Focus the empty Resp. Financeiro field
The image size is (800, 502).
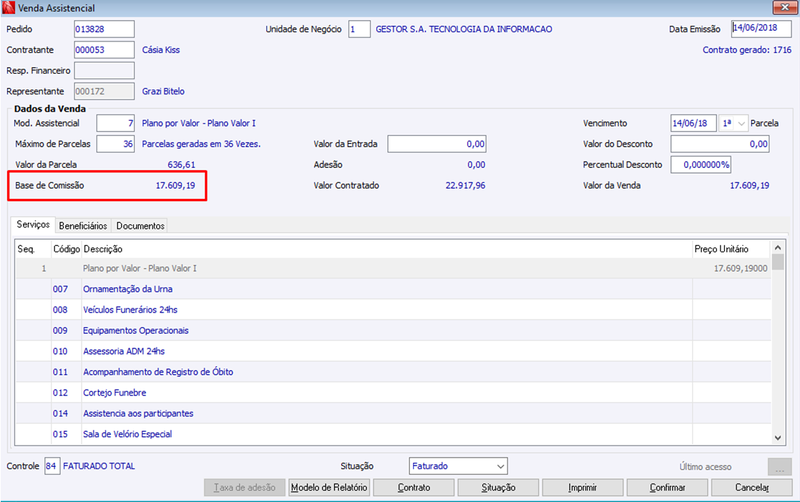click(104, 70)
